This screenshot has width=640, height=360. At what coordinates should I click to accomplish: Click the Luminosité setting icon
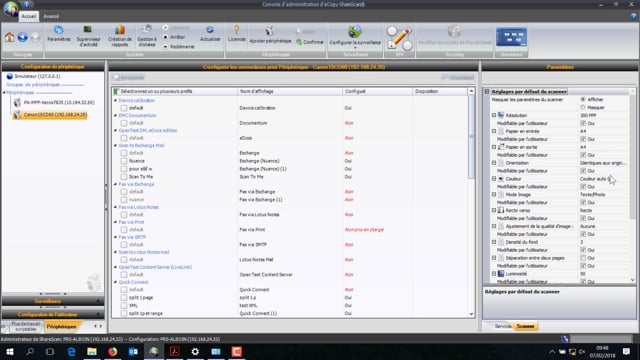[501, 274]
